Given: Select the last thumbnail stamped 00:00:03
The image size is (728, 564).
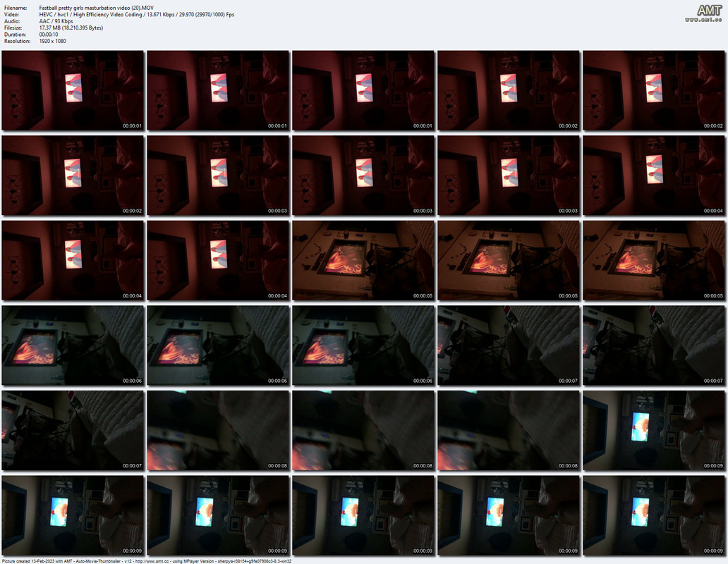Looking at the screenshot, I should click(509, 176).
